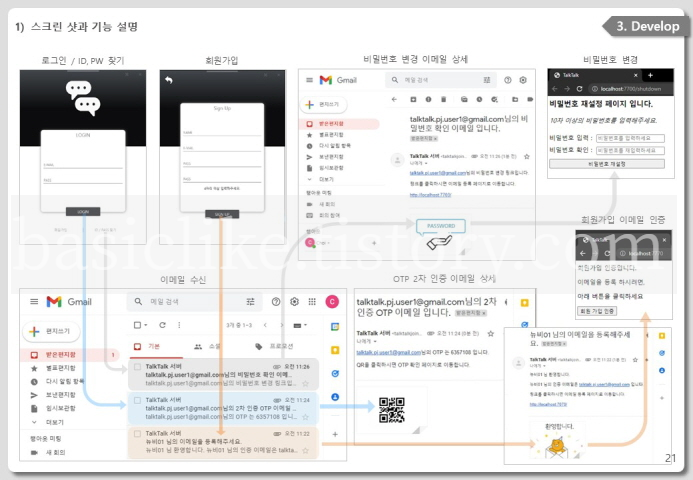Click the E-MAIL field on the login screen
693x480 pixels.
click(83, 165)
